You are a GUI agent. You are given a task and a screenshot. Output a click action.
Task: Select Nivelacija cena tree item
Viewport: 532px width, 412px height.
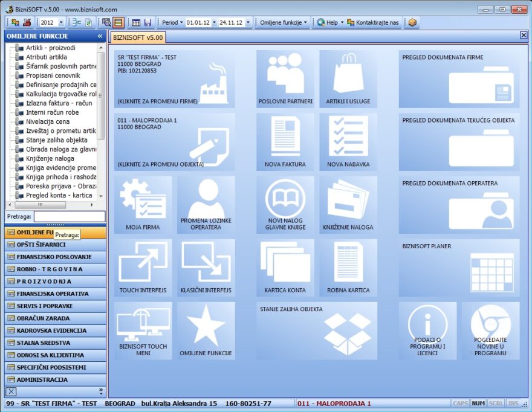(48, 121)
